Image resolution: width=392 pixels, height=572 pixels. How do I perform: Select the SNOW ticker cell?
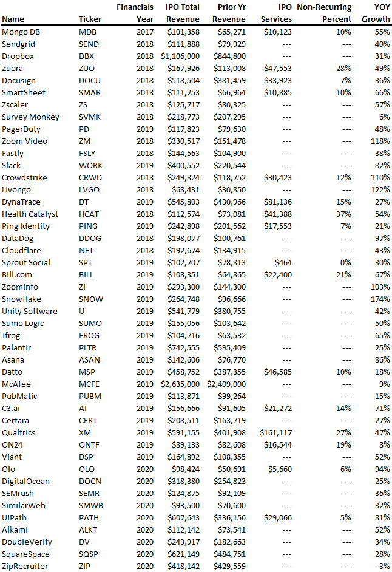click(x=91, y=299)
